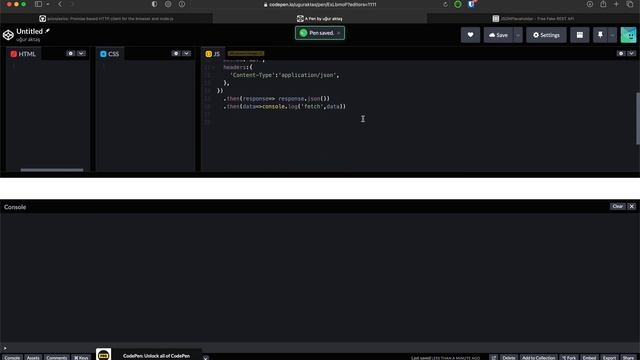Go back in Safari
The height and width of the screenshot is (360, 640).
(x=60, y=4)
